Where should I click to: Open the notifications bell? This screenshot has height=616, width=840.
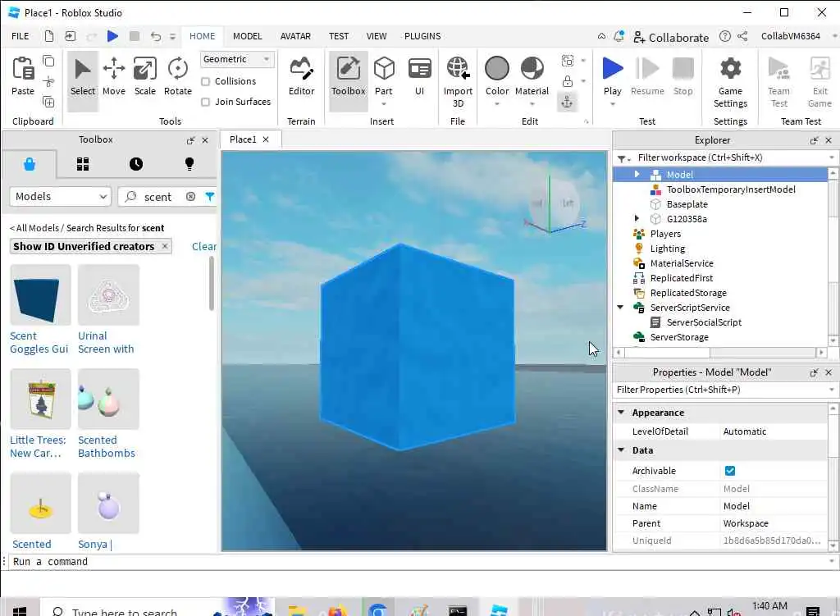tap(619, 36)
